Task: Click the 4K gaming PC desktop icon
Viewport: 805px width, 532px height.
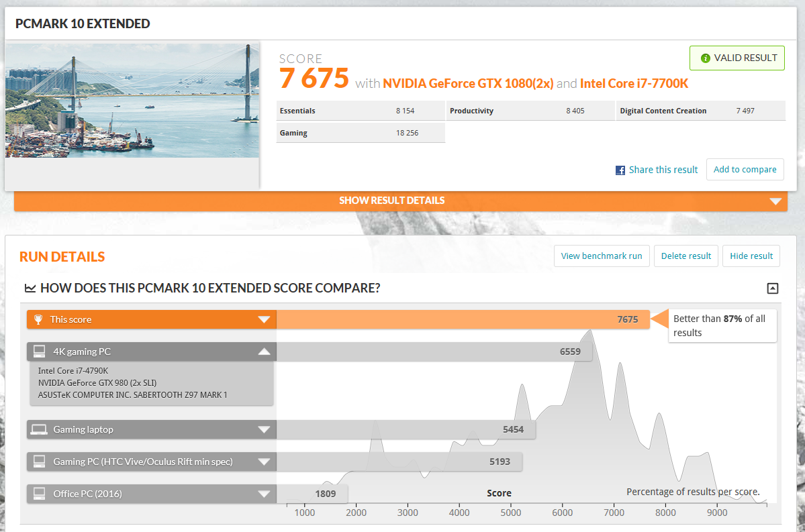Action: pyautogui.click(x=39, y=352)
